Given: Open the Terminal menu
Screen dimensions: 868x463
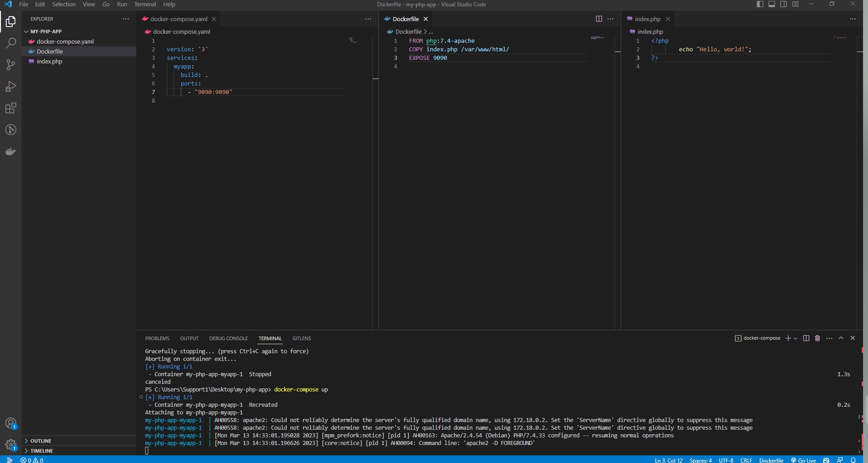Looking at the screenshot, I should click(145, 4).
